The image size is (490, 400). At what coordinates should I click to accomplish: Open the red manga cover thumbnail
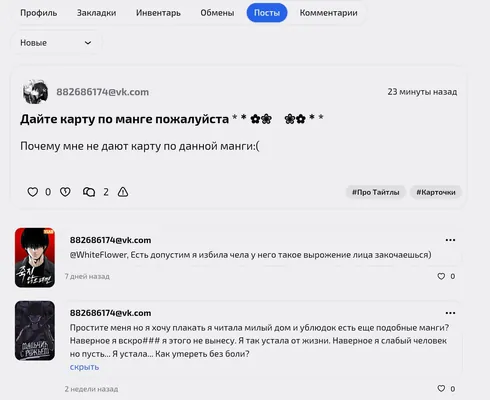click(35, 258)
